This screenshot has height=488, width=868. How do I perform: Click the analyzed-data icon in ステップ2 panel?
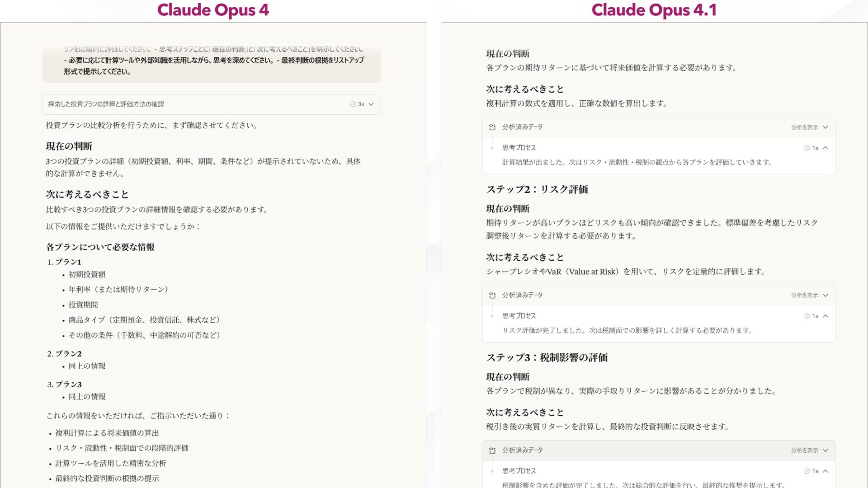(492, 295)
